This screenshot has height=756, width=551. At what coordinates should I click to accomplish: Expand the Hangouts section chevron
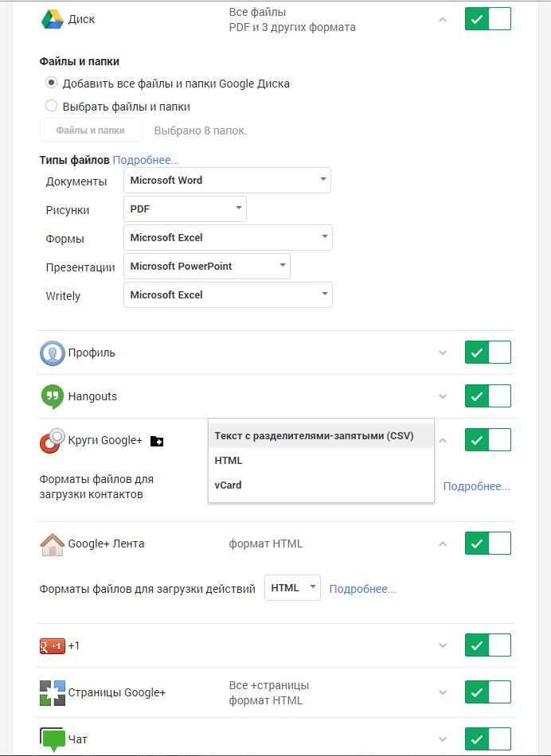pos(443,396)
